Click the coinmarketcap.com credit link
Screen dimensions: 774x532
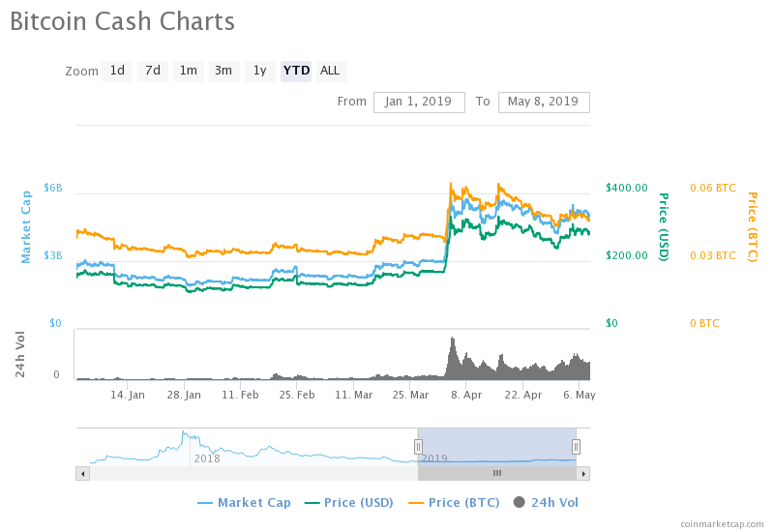pos(722,524)
